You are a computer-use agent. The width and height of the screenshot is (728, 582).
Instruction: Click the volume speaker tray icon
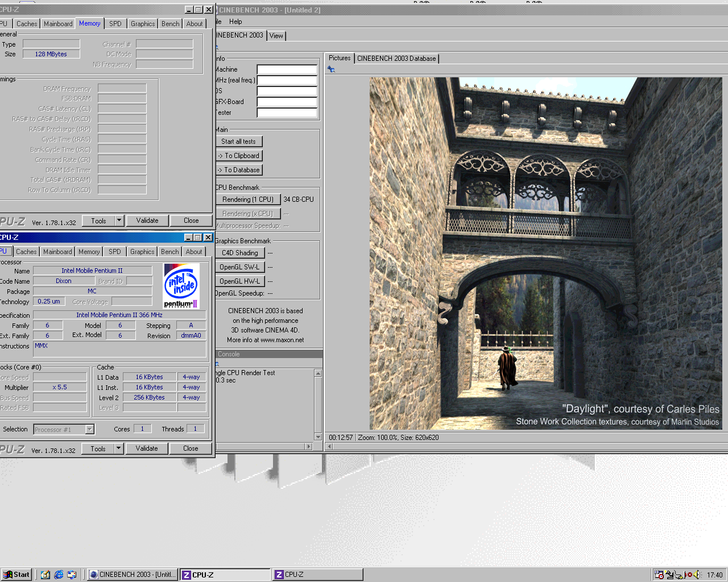696,575
